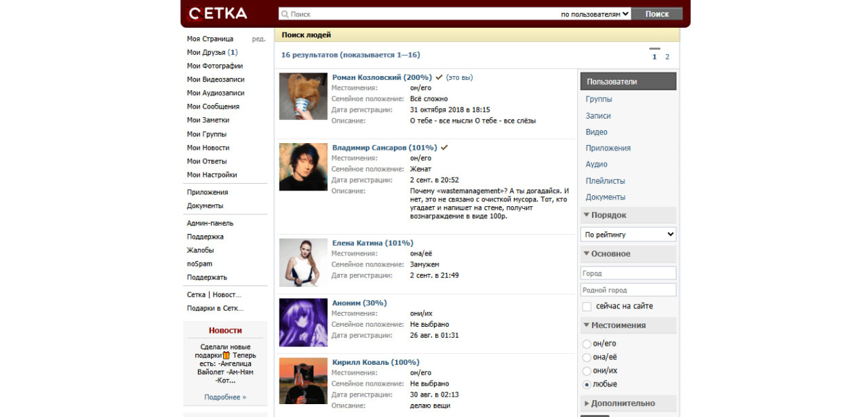Image resolution: width=868 pixels, height=417 pixels.
Task: Open 'Мои Ответы' in sidebar
Action: (207, 161)
